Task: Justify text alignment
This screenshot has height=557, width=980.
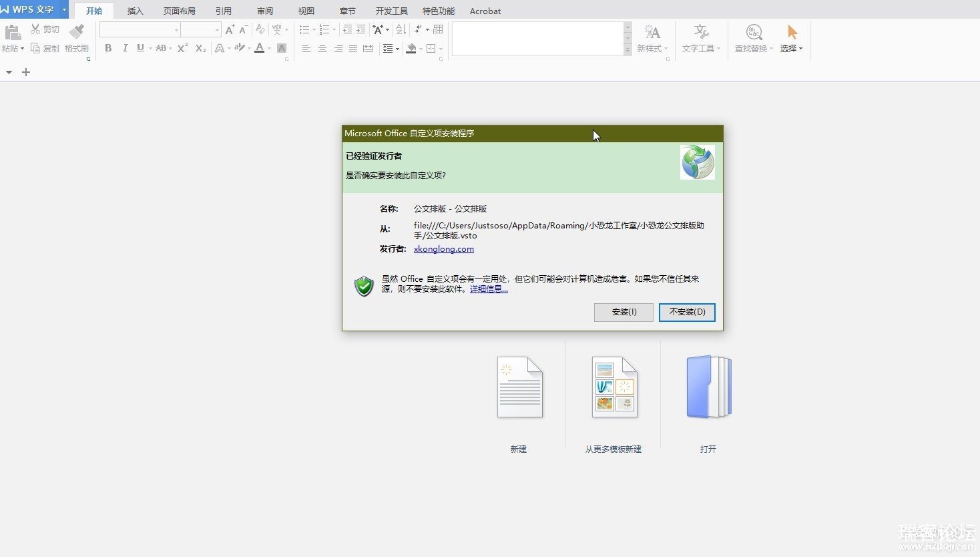Action: (x=352, y=49)
